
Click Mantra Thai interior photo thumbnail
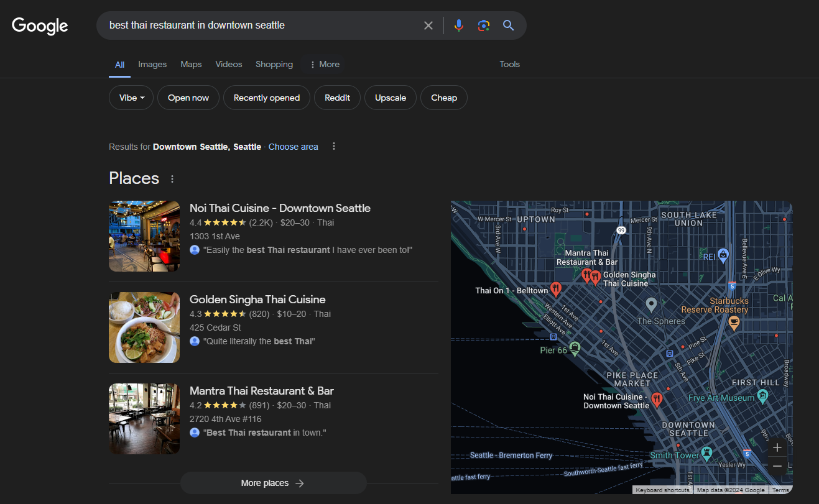(x=144, y=419)
